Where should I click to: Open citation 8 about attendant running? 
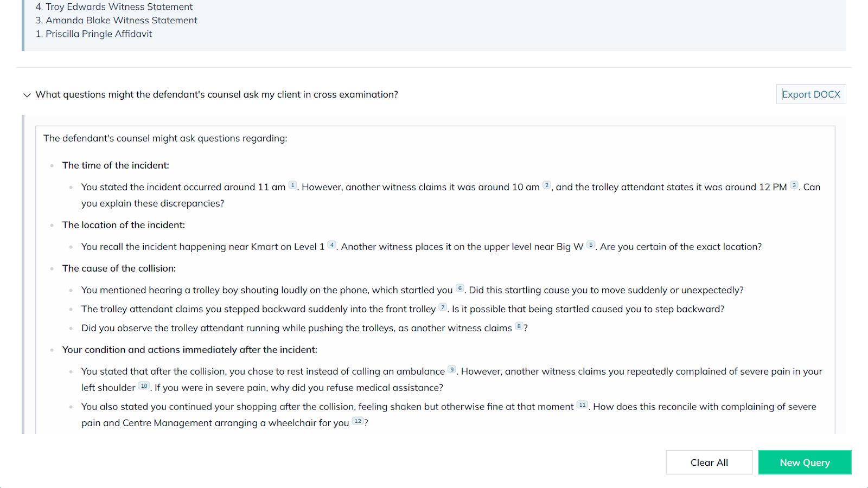(x=519, y=326)
